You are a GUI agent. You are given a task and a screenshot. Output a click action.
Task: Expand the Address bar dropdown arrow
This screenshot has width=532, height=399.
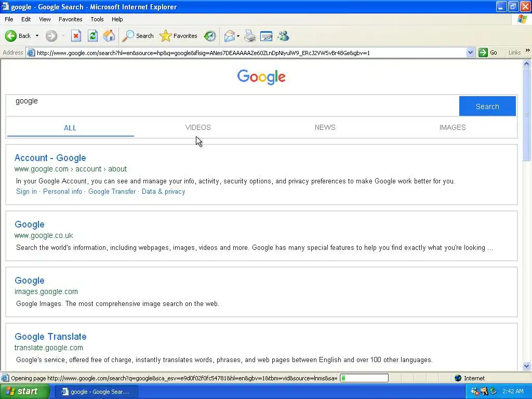coord(470,52)
